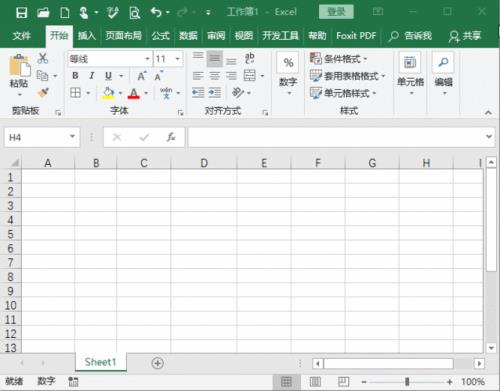Toggle Bold formatting
Screen dimensions: 500x391
[x=75, y=76]
